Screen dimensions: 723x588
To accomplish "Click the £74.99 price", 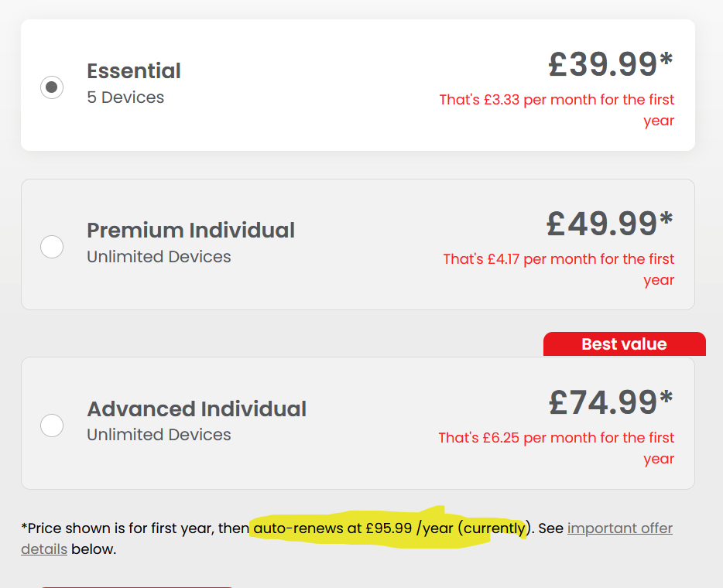I will pos(611,402).
